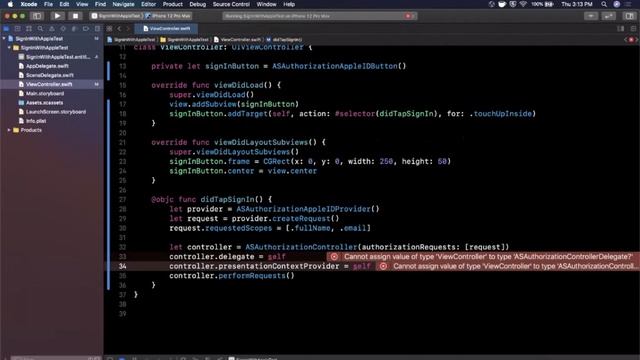Open the Source Control navigator
Screen dimensions: 640x360
(x=17, y=29)
